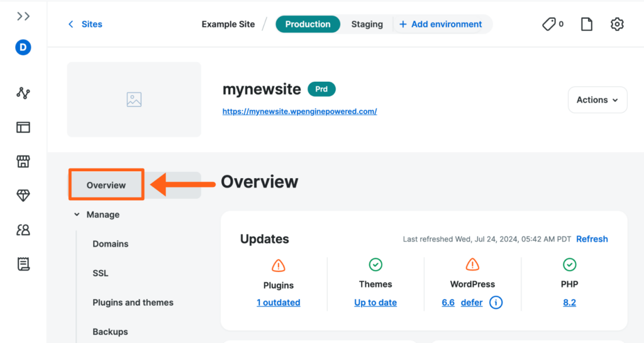Open the diamond sidebar icon

click(23, 196)
